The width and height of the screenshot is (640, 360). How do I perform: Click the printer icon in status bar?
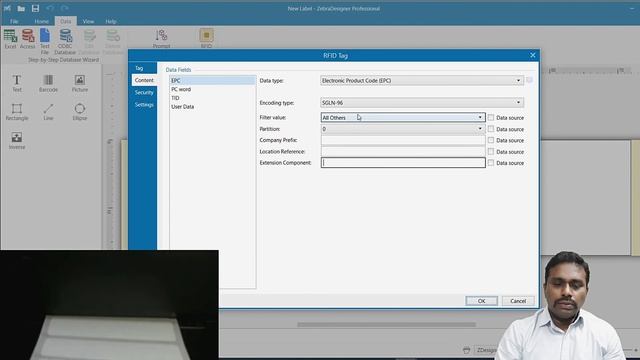(467, 350)
